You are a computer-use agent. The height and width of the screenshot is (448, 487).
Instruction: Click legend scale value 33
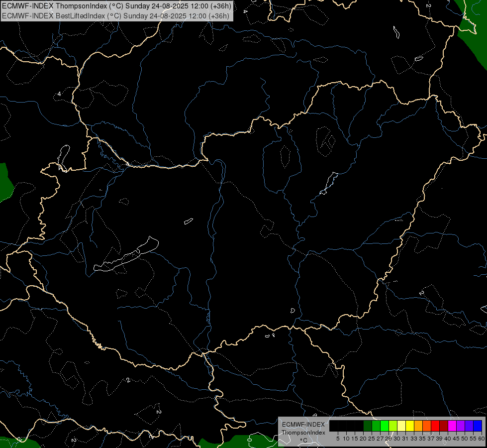414,439
